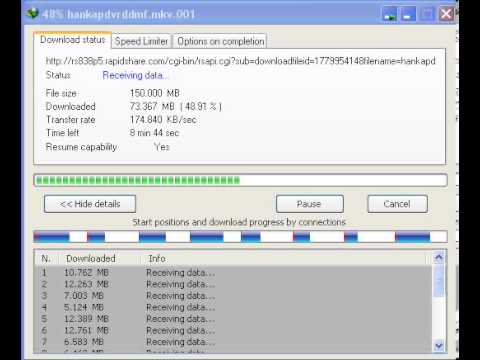Click the window title text with file name
Viewport: 480px width, 360px height.
(x=119, y=14)
